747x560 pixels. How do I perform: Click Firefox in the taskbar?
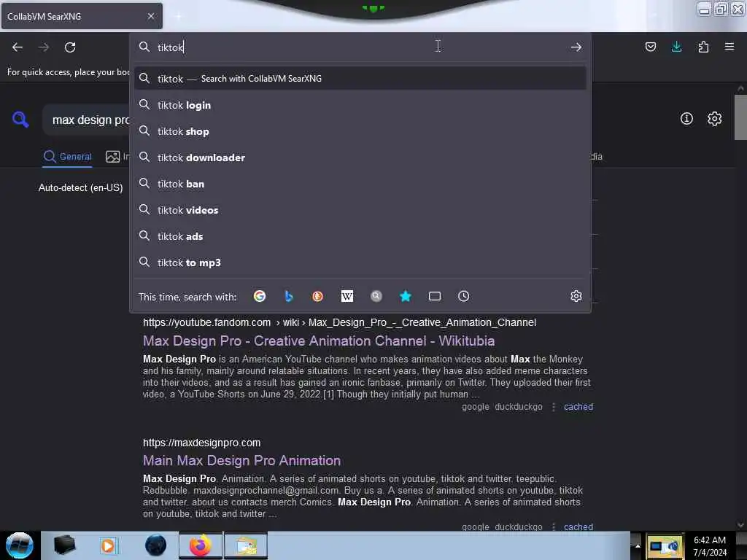point(201,545)
